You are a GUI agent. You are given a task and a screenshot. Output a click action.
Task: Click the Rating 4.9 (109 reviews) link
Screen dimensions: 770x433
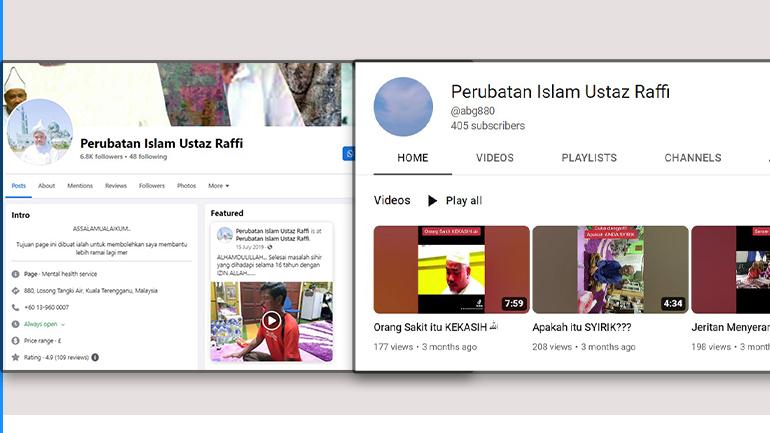pyautogui.click(x=56, y=357)
